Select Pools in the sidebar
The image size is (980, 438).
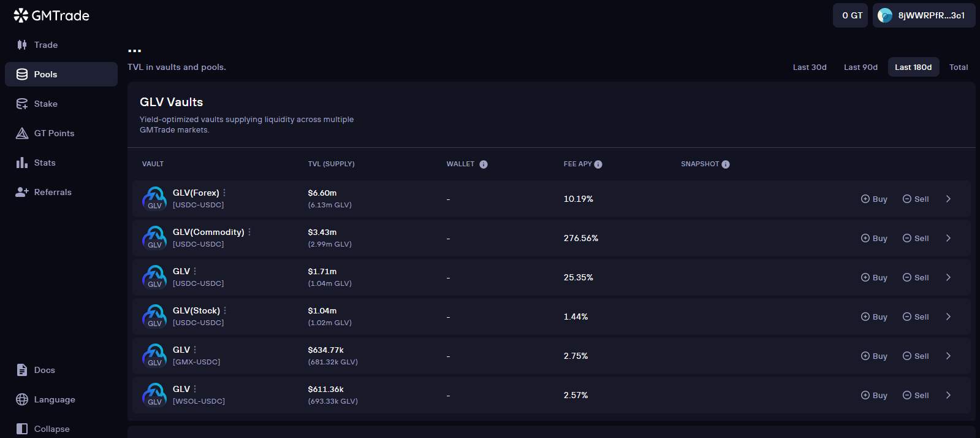(61, 74)
